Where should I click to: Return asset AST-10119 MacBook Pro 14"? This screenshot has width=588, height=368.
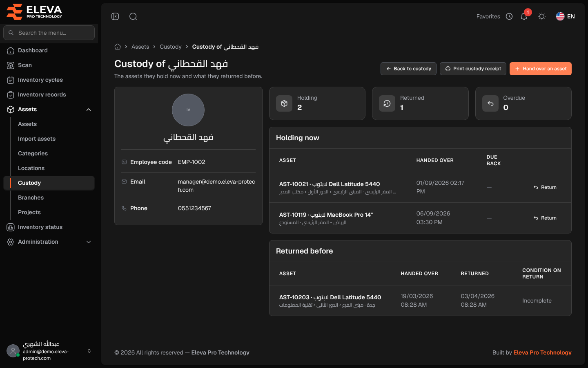[545, 218]
